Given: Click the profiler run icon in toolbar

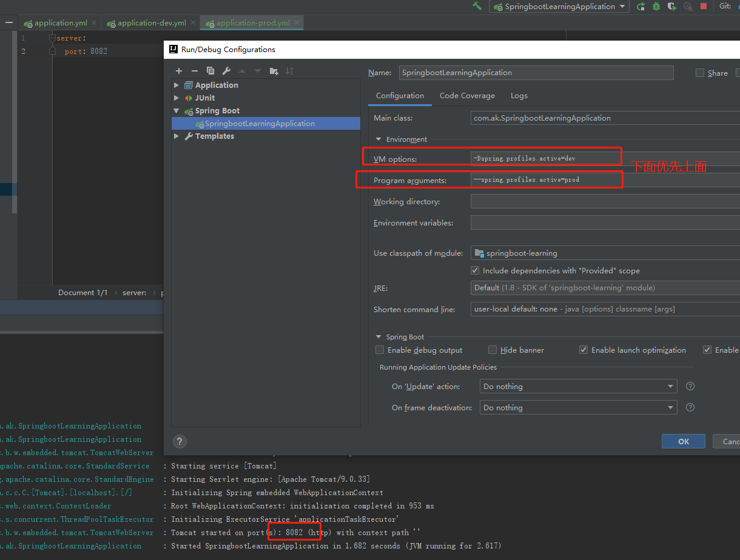Looking at the screenshot, I should pos(688,6).
